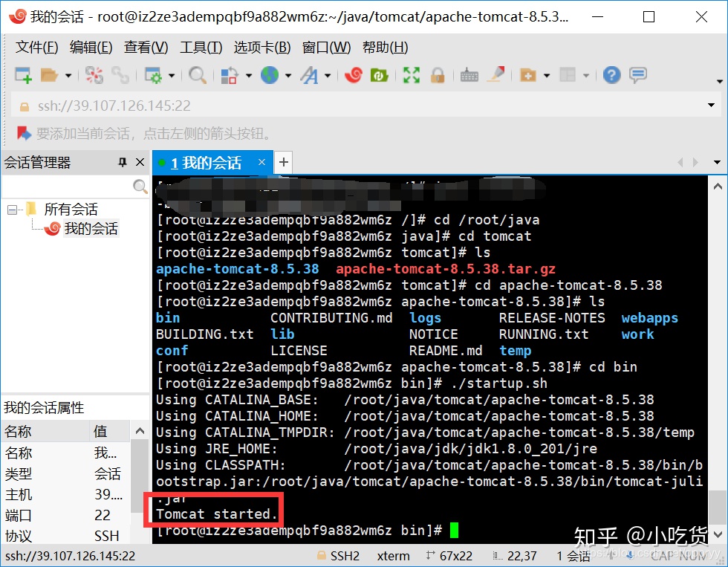Screen dimensions: 728x567
Task: Open the 编辑(E) menu
Action: click(91, 48)
